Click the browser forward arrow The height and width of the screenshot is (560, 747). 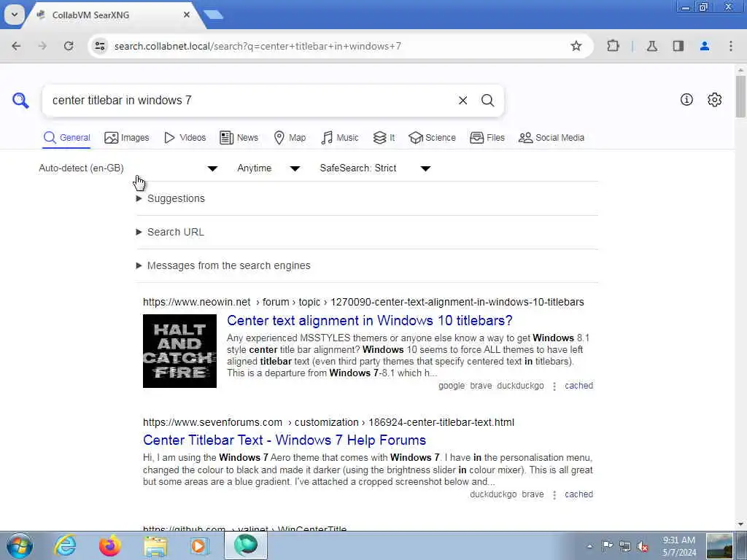(42, 46)
